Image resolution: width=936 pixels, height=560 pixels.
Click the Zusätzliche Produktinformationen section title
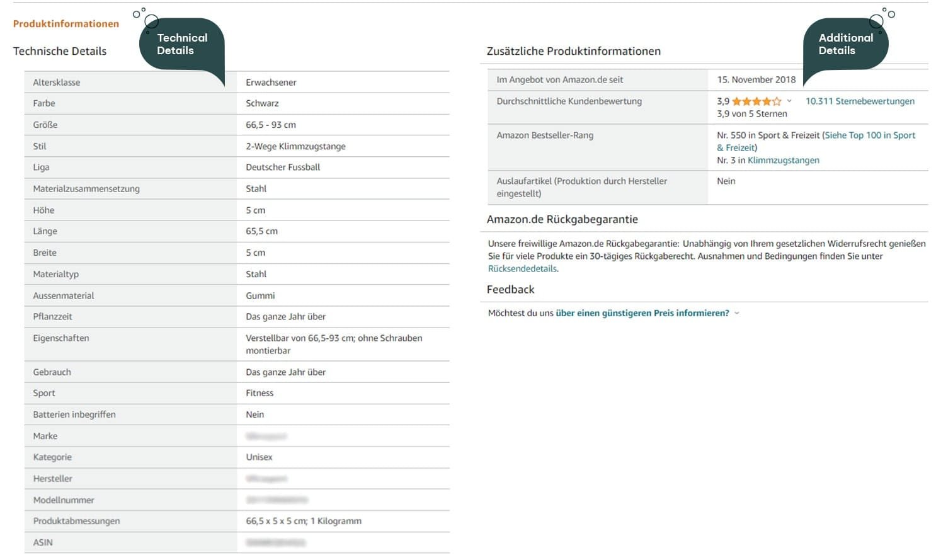click(573, 52)
